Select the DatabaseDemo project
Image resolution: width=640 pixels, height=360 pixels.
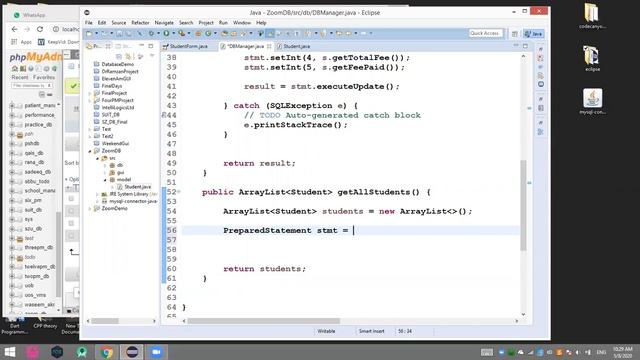tap(118, 64)
